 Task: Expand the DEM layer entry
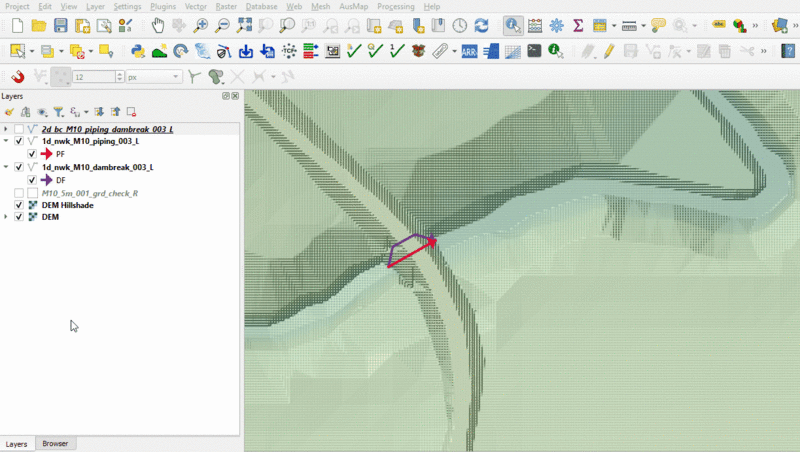click(x=7, y=217)
